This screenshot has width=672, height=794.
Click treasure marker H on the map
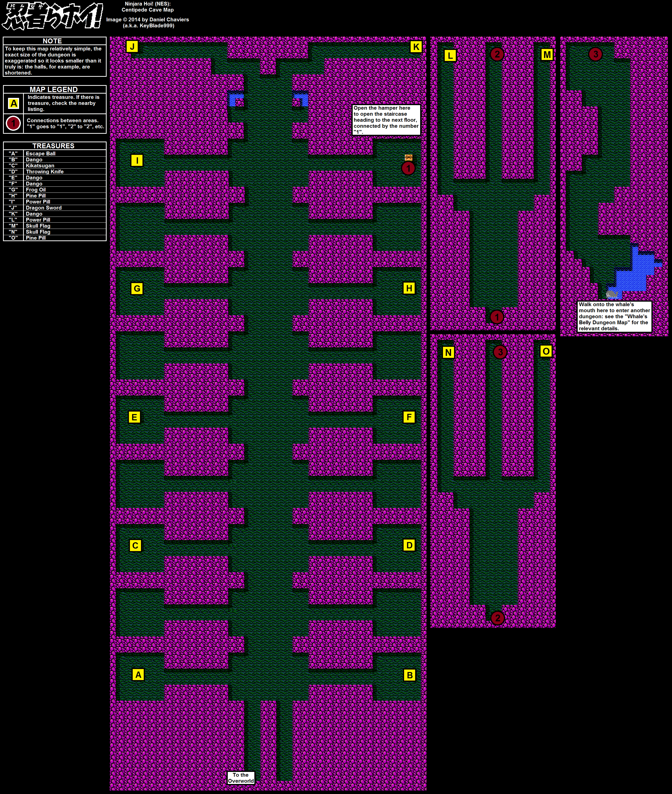point(409,288)
